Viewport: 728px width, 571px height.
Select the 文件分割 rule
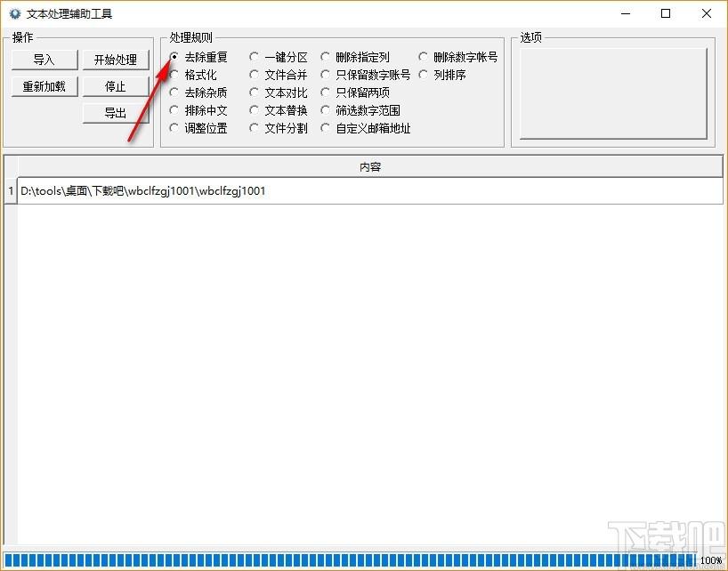click(x=278, y=128)
